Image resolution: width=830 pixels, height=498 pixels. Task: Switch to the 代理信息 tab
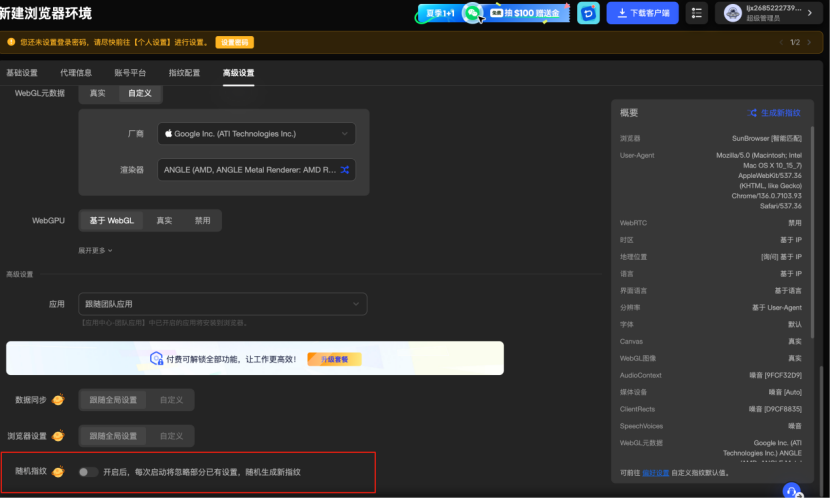76,73
